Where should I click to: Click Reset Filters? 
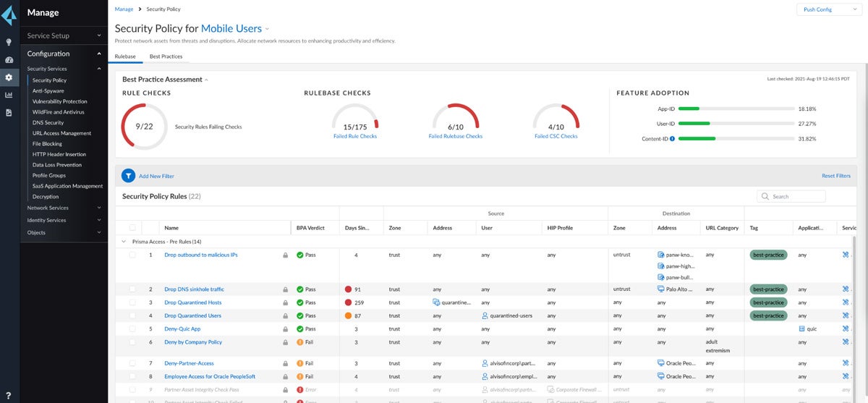coord(836,176)
